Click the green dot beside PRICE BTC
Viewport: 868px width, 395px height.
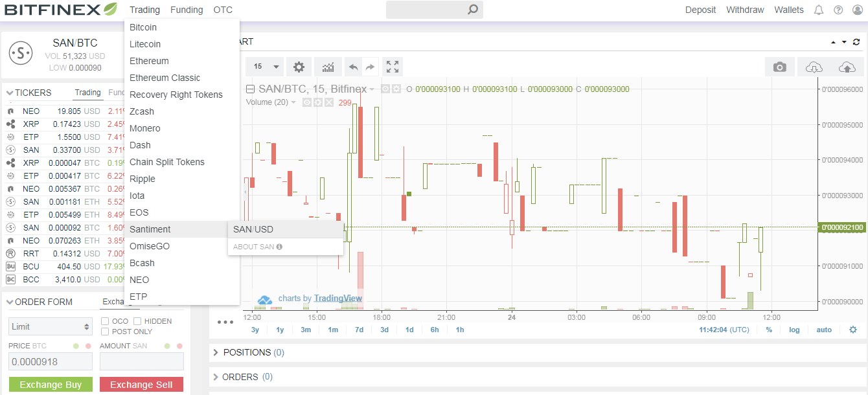click(76, 346)
